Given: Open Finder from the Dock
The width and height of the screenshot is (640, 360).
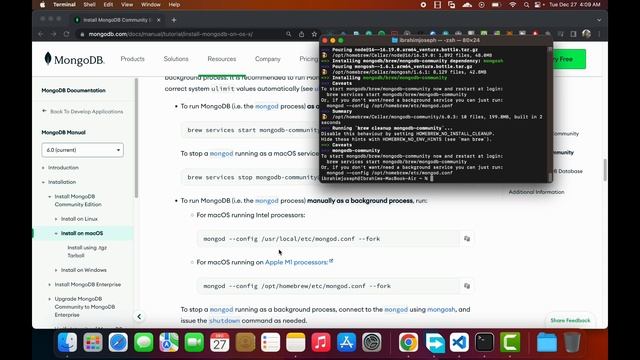Looking at the screenshot, I should (x=67, y=342).
